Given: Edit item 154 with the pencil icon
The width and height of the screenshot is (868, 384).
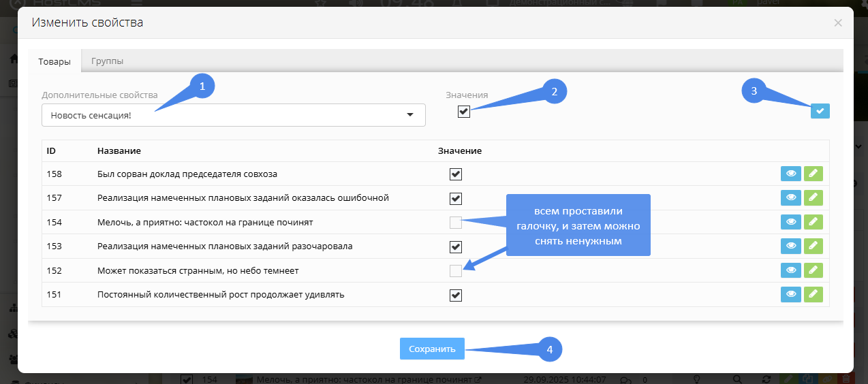Looking at the screenshot, I should [813, 222].
